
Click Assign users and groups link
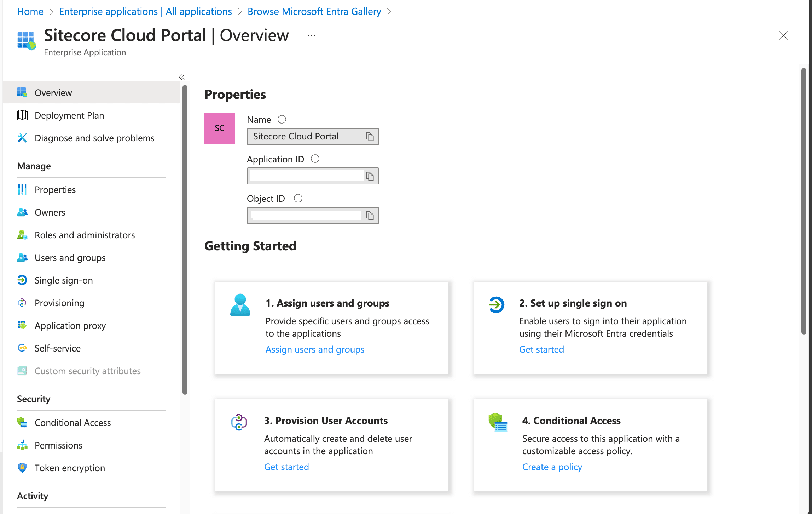pos(315,349)
